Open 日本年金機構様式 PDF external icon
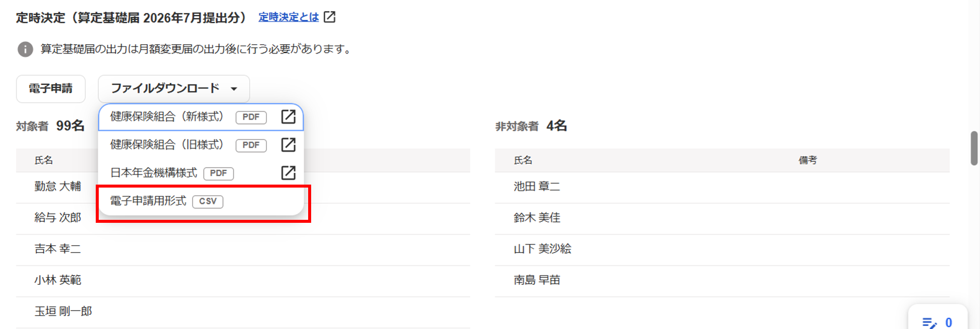 click(288, 173)
